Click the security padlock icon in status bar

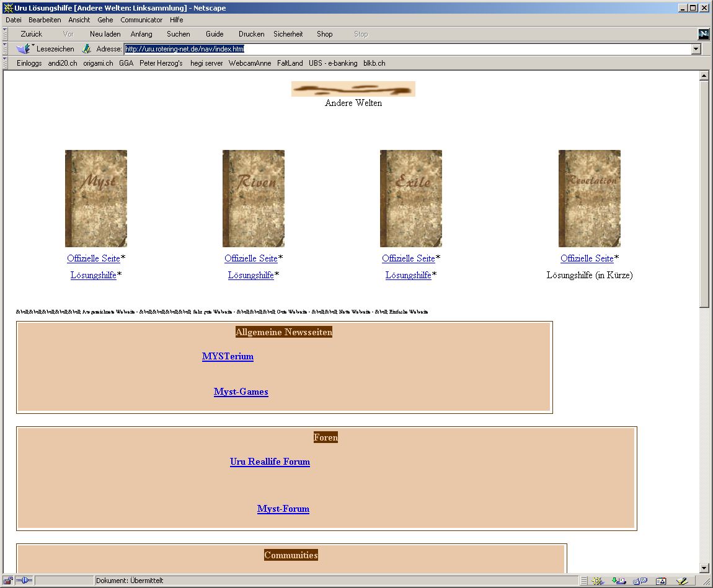(x=9, y=581)
